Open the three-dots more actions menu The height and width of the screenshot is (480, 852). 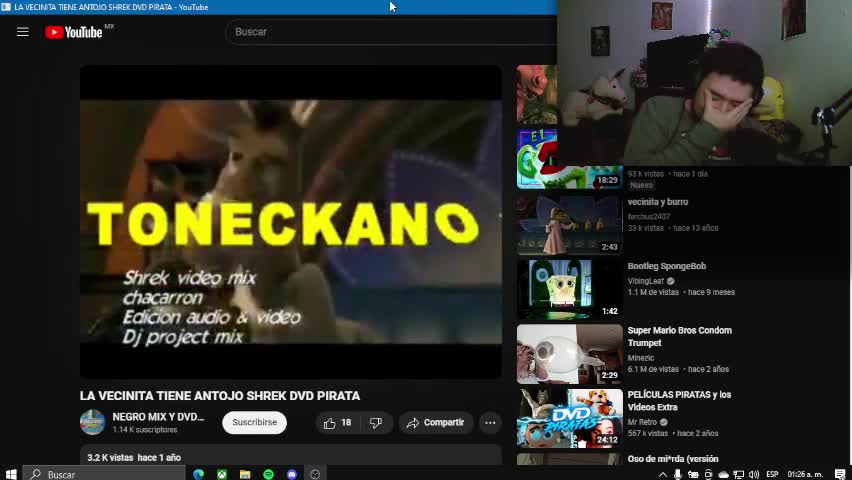[490, 423]
